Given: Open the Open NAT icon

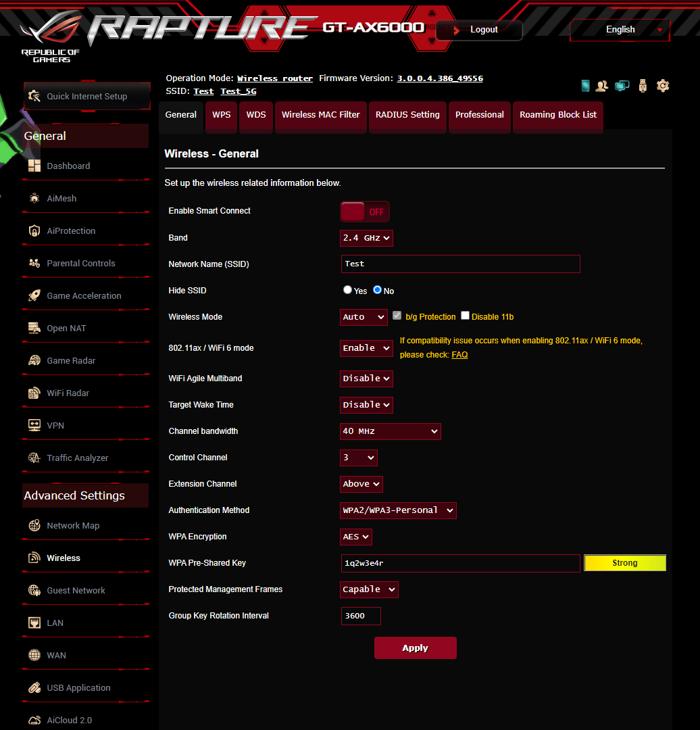Looking at the screenshot, I should coord(34,328).
